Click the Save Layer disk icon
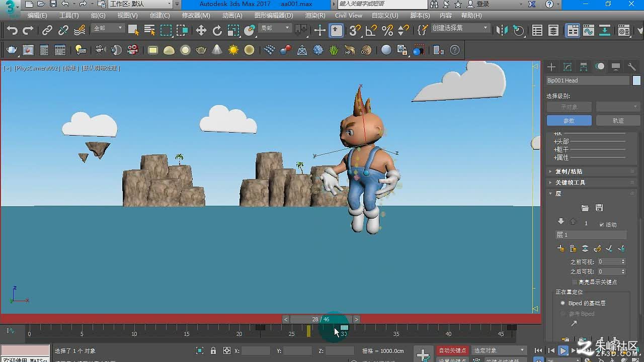This screenshot has height=362, width=644. 599,208
